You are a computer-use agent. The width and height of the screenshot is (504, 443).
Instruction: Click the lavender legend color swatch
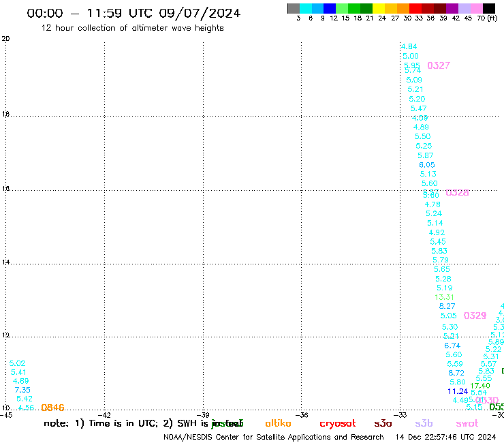(464, 8)
